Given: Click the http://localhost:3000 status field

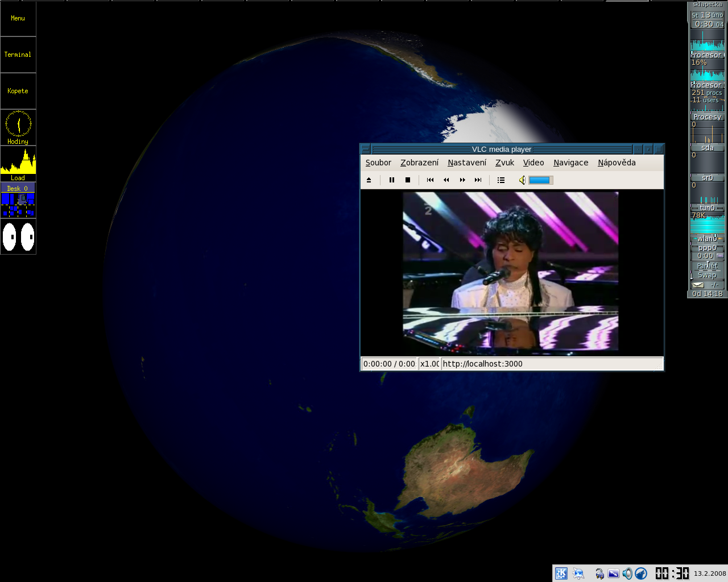Looking at the screenshot, I should click(551, 364).
